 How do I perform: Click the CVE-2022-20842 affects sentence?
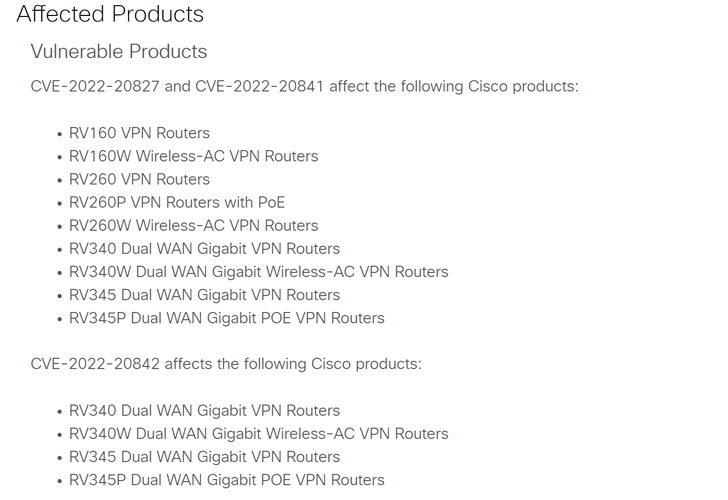(226, 364)
